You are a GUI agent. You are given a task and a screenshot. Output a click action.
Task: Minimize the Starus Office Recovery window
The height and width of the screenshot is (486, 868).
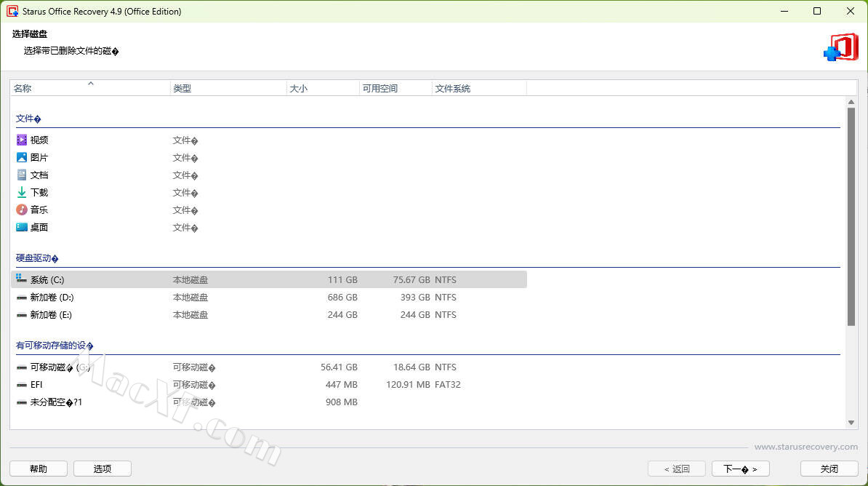coord(784,11)
